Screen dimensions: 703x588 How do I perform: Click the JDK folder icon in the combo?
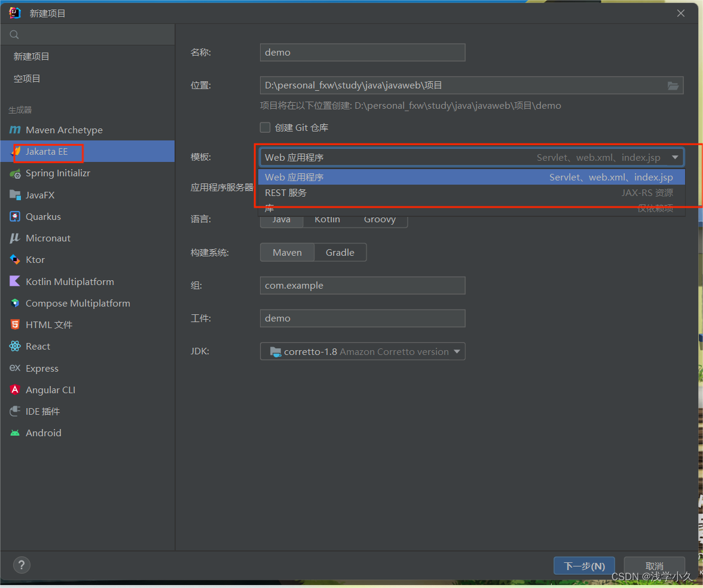click(x=275, y=352)
